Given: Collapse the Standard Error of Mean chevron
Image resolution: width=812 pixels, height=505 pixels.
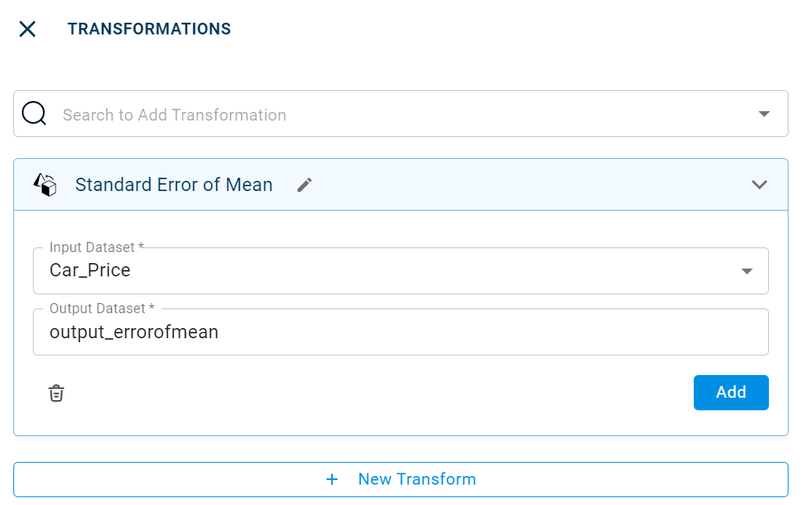Looking at the screenshot, I should pos(759,185).
